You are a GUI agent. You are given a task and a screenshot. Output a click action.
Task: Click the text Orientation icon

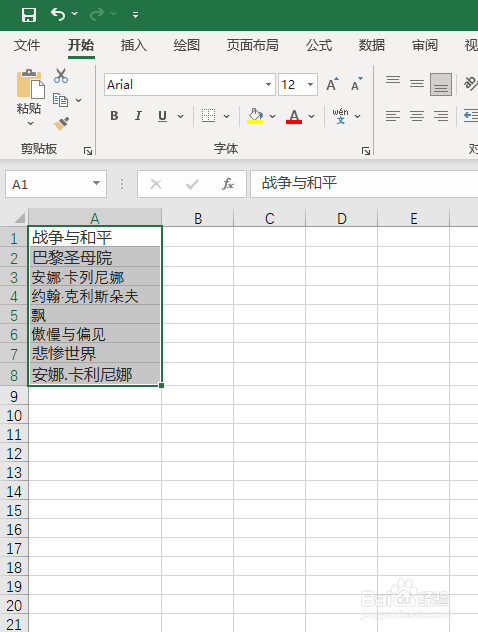click(471, 84)
